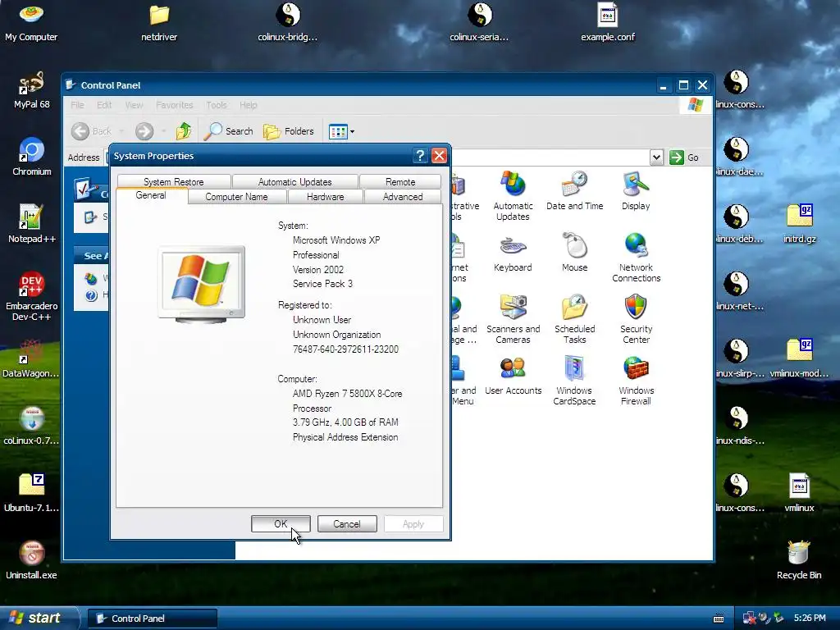Select the Ubuntu-7.1 archive icon
The height and width of the screenshot is (630, 840).
[31, 493]
